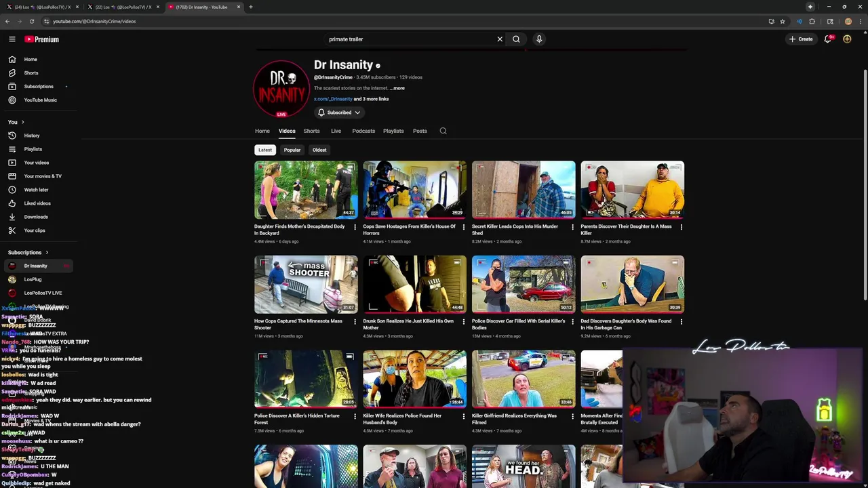The width and height of the screenshot is (868, 488).
Task: Open Dr Insanity subscription in sidebar
Action: tap(38, 266)
